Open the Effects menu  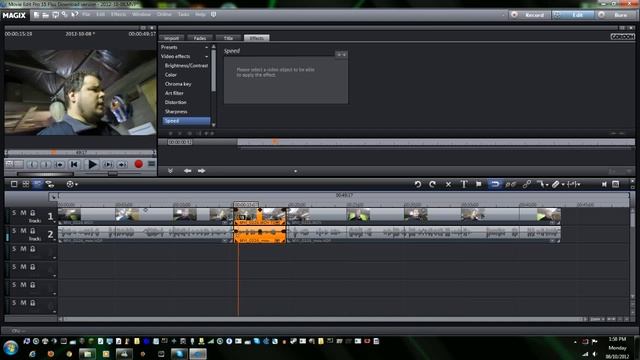tap(118, 14)
